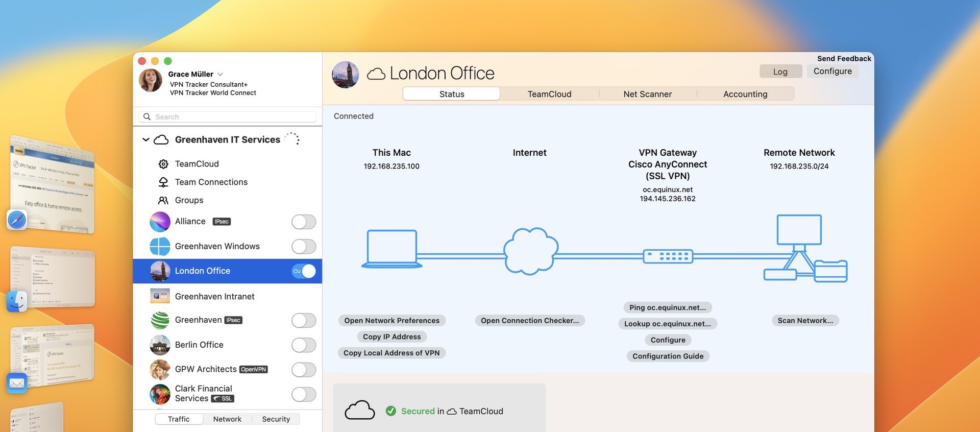
Task: Select the Security segment at bottom
Action: [276, 419]
